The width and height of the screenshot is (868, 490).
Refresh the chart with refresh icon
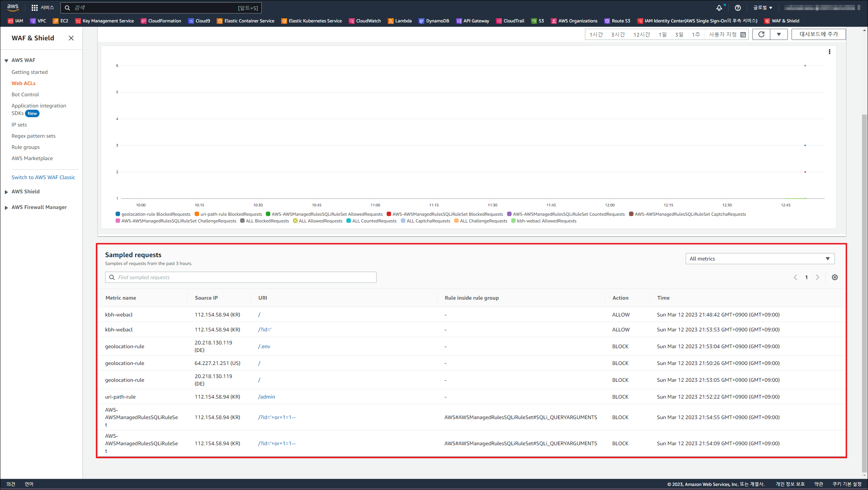coord(761,34)
